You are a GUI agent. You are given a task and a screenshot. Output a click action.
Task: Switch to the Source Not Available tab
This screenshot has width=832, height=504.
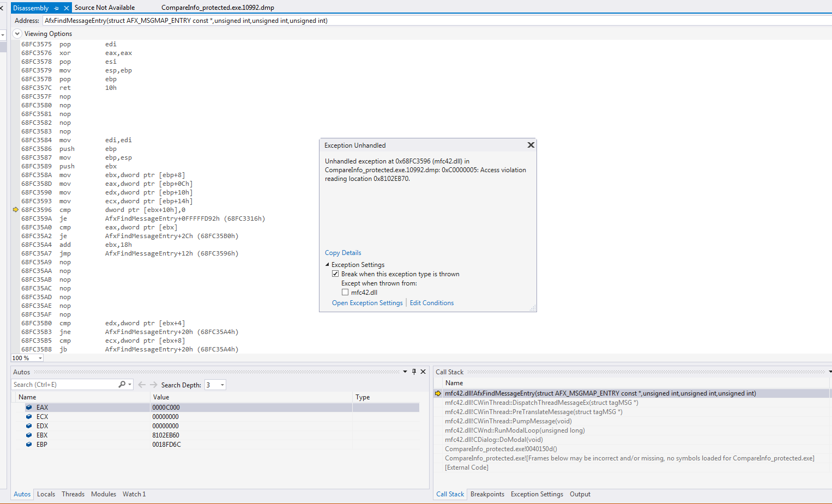pyautogui.click(x=105, y=8)
